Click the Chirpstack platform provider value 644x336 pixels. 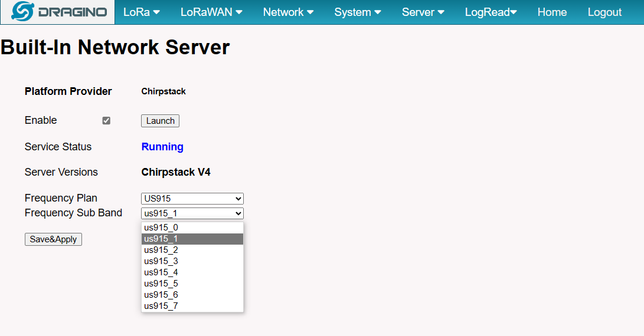tap(164, 91)
